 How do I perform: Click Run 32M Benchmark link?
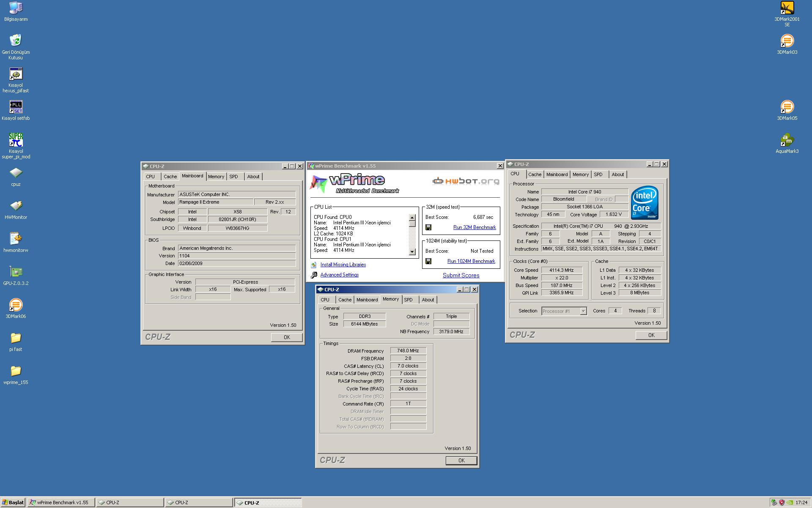(475, 227)
